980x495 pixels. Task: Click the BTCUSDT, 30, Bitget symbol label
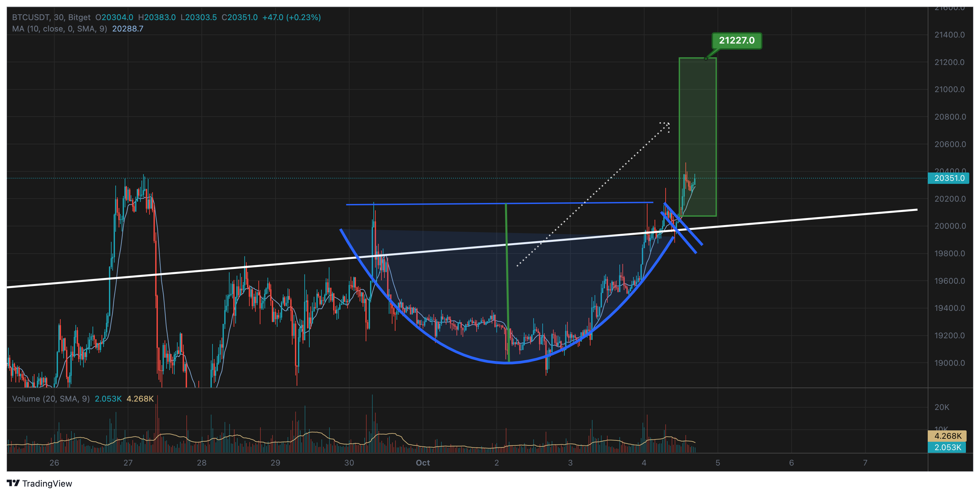[51, 17]
